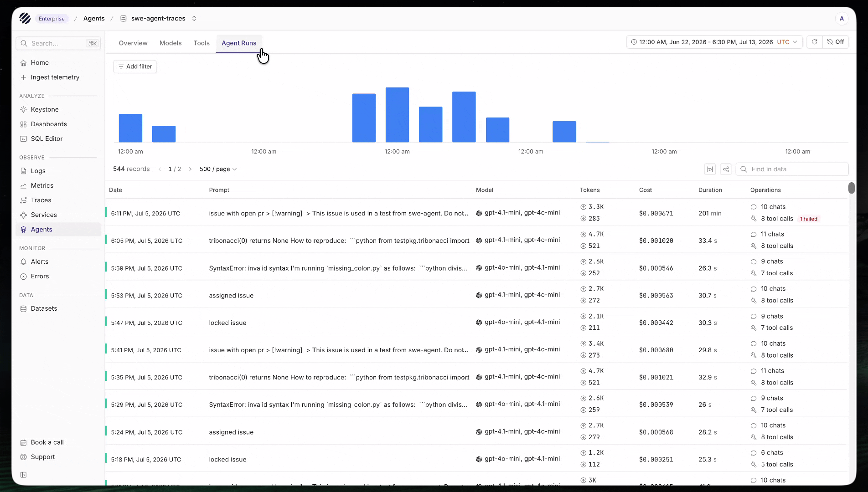The image size is (868, 492).
Task: Click the Cost column header
Action: point(646,190)
